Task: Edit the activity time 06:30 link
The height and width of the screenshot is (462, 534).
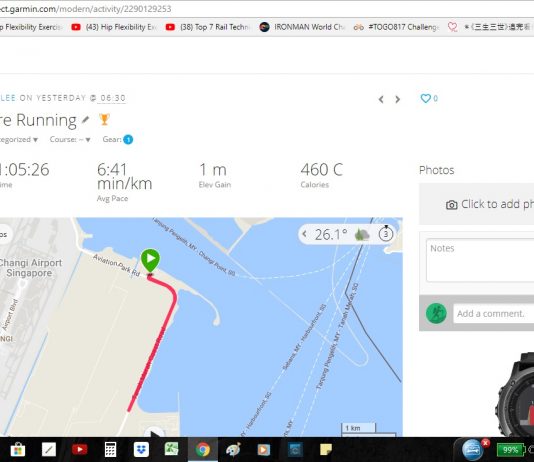Action: click(x=113, y=98)
